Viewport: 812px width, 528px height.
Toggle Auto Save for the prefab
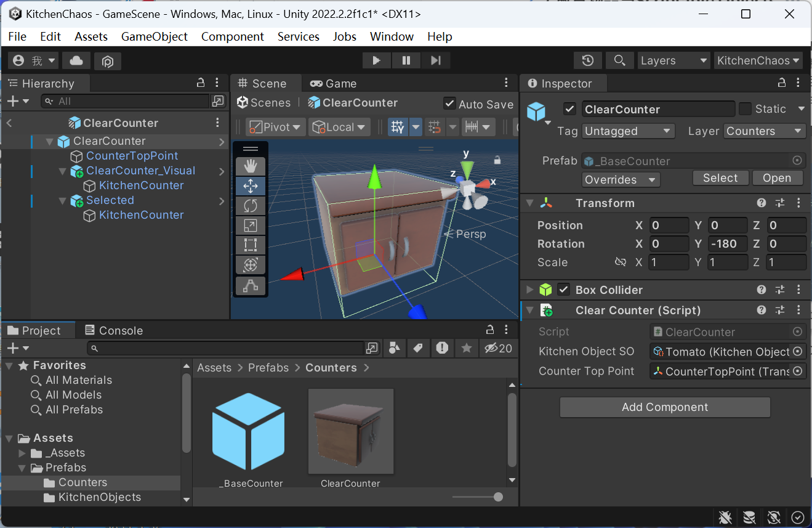pos(449,104)
